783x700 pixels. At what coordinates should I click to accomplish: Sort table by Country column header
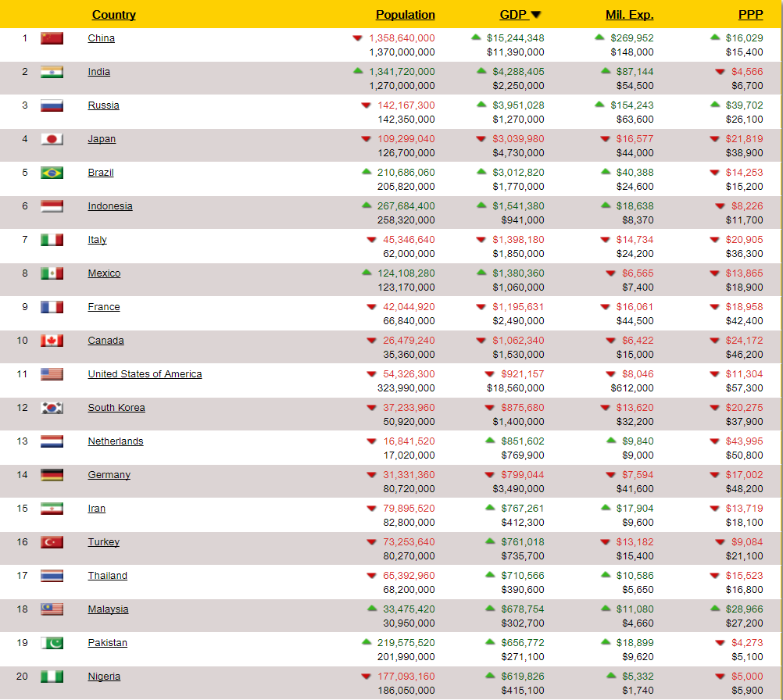pyautogui.click(x=114, y=15)
